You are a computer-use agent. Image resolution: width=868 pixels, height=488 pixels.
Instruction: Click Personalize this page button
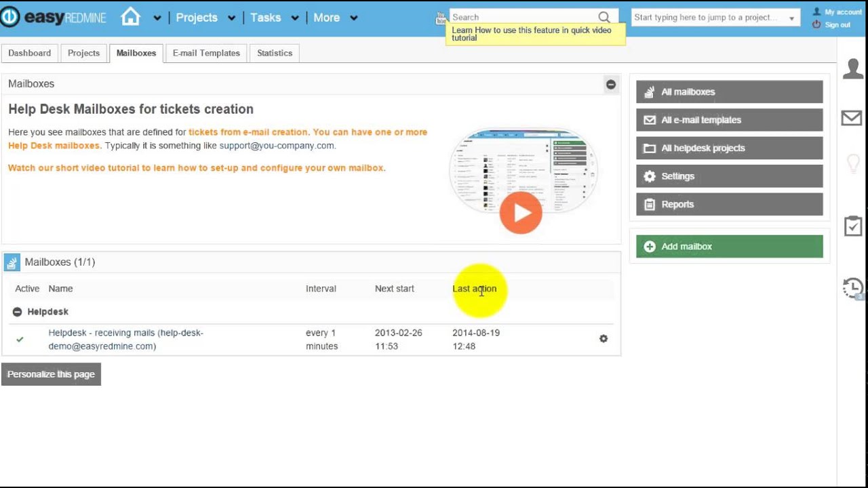click(51, 374)
